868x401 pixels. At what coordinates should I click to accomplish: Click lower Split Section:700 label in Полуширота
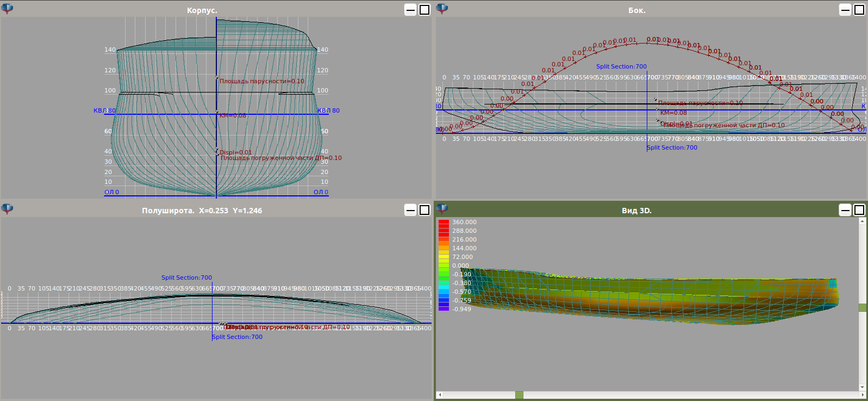pos(237,337)
